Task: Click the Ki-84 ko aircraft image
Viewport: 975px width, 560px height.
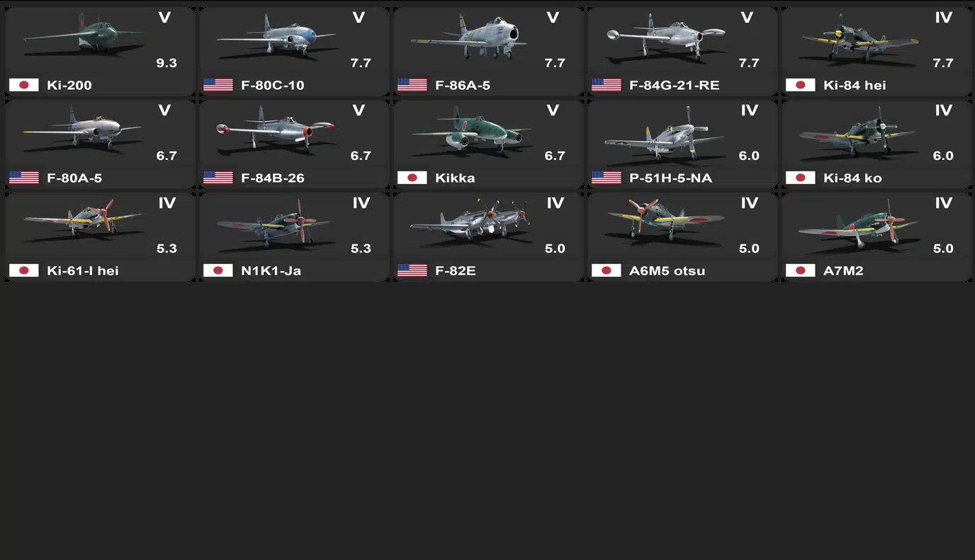Action: click(859, 132)
